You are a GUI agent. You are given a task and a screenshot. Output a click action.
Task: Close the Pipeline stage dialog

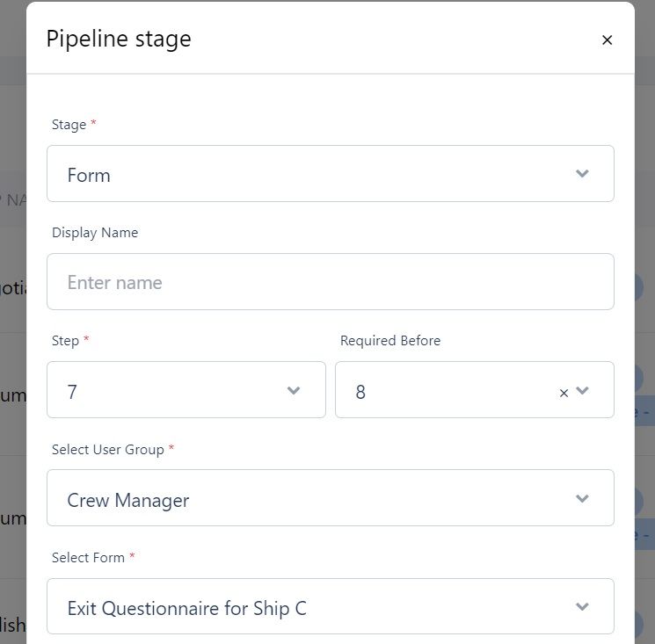[607, 40]
